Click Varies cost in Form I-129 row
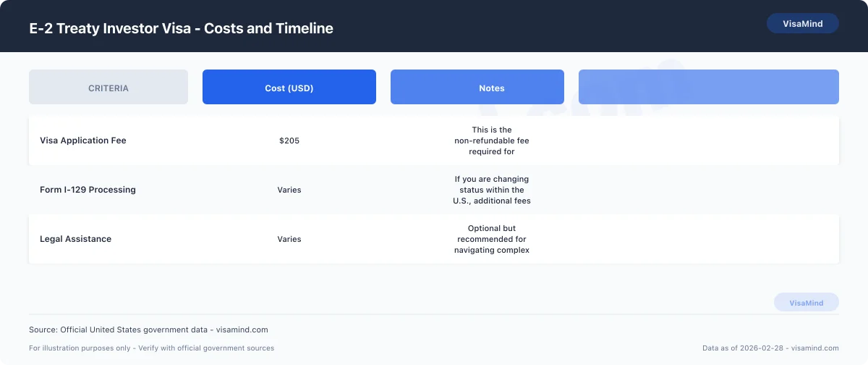Screen dimensions: 868x365 point(289,190)
